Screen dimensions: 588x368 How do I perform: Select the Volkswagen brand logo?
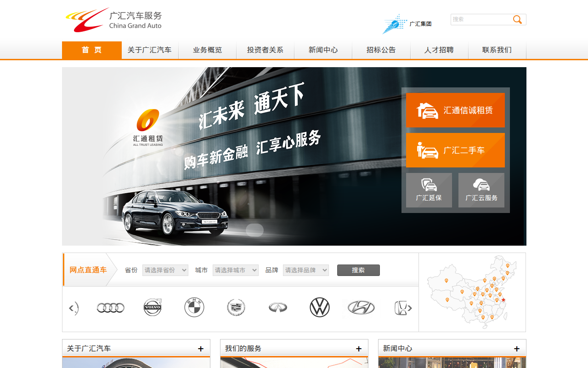point(320,307)
